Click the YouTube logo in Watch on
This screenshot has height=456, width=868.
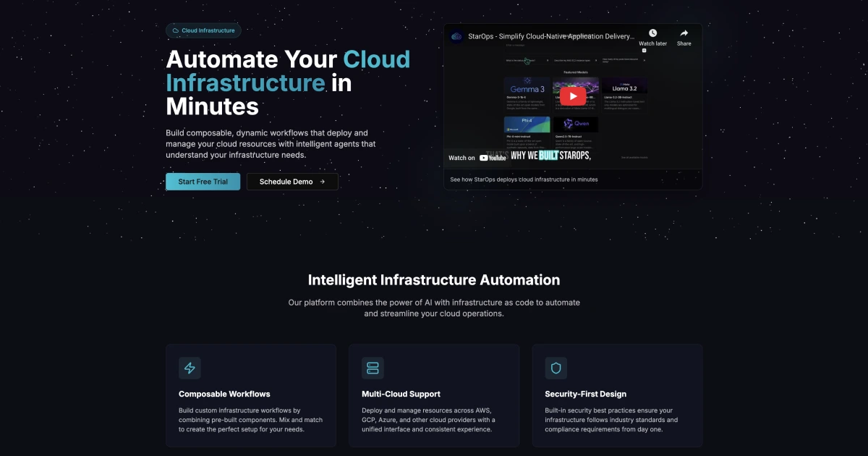pyautogui.click(x=493, y=158)
